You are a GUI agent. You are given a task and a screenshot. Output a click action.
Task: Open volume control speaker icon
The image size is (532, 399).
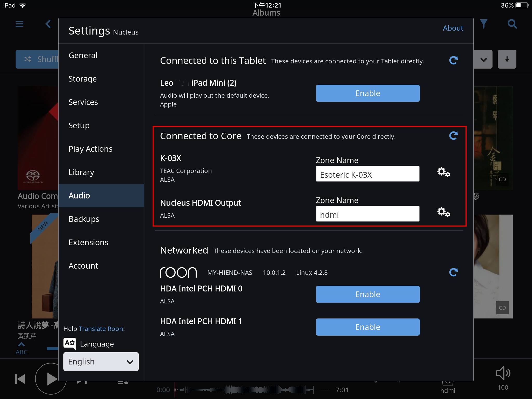(503, 373)
